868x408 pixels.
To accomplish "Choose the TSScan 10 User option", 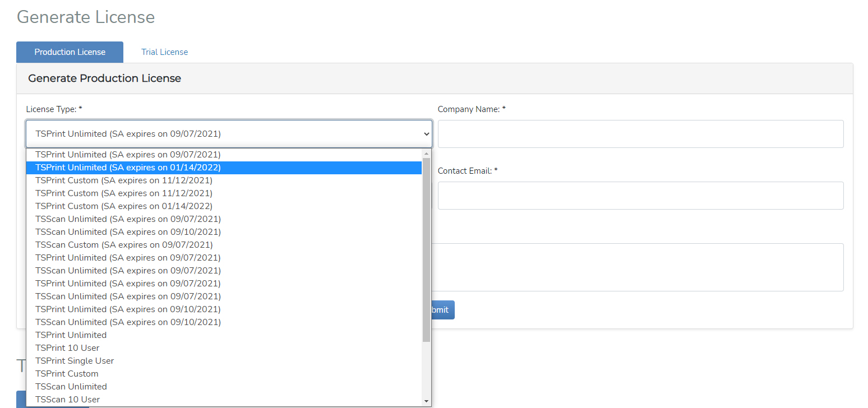I will point(224,400).
